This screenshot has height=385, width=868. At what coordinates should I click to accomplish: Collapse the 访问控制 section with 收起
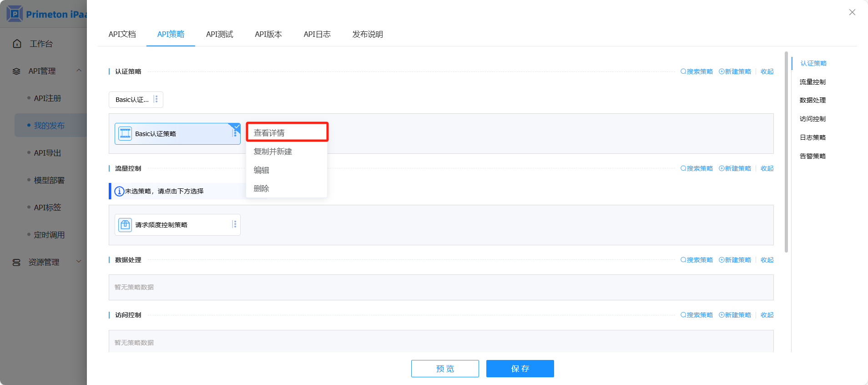[767, 315]
